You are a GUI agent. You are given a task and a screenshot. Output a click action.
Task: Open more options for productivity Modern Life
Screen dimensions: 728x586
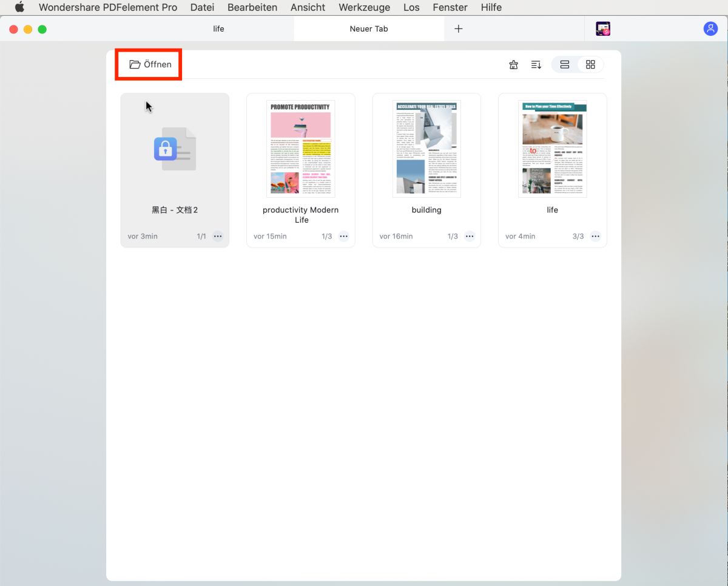tap(343, 236)
